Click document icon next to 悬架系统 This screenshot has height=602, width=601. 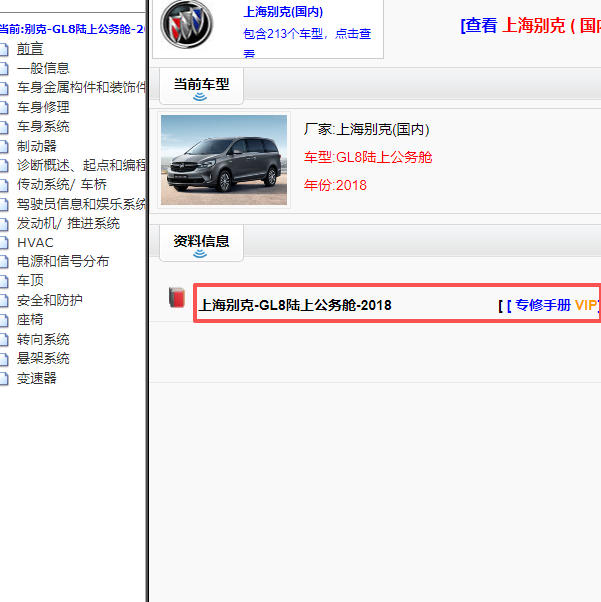4,359
